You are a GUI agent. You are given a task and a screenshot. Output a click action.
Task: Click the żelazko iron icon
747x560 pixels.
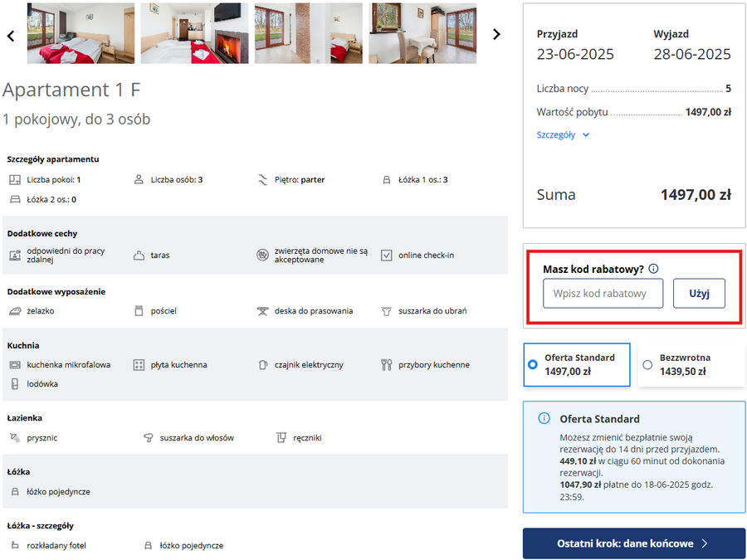[x=14, y=311]
